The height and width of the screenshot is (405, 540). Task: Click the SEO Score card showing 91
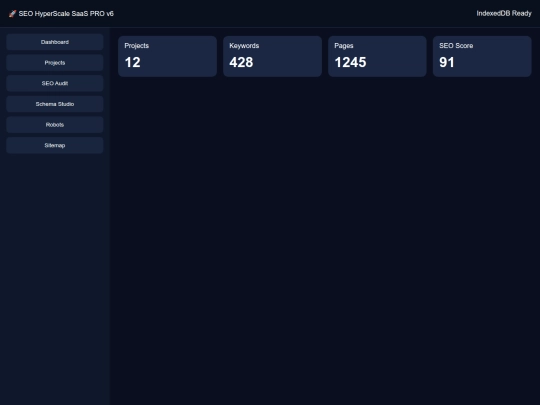(482, 56)
